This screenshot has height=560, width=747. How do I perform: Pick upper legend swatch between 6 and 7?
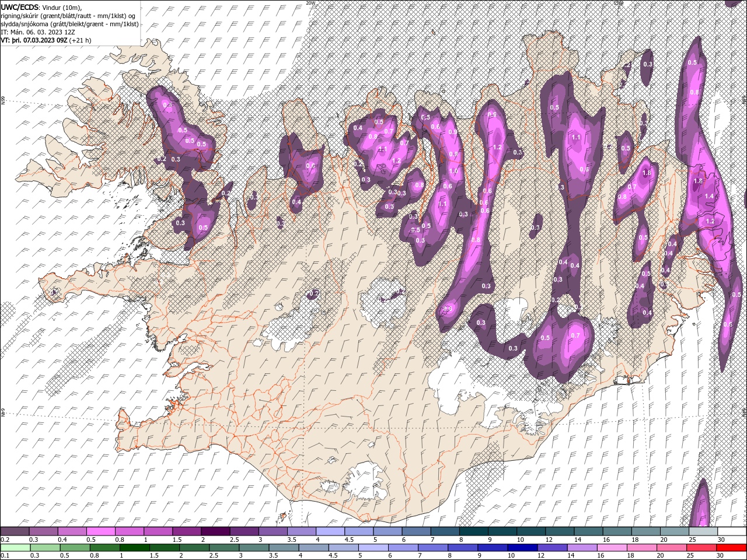[416, 531]
